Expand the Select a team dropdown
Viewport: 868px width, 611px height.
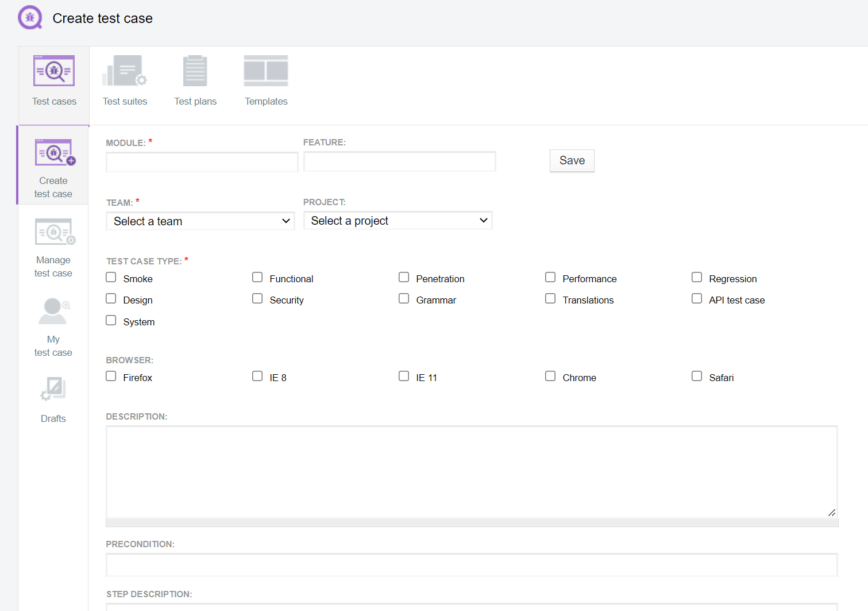[200, 221]
